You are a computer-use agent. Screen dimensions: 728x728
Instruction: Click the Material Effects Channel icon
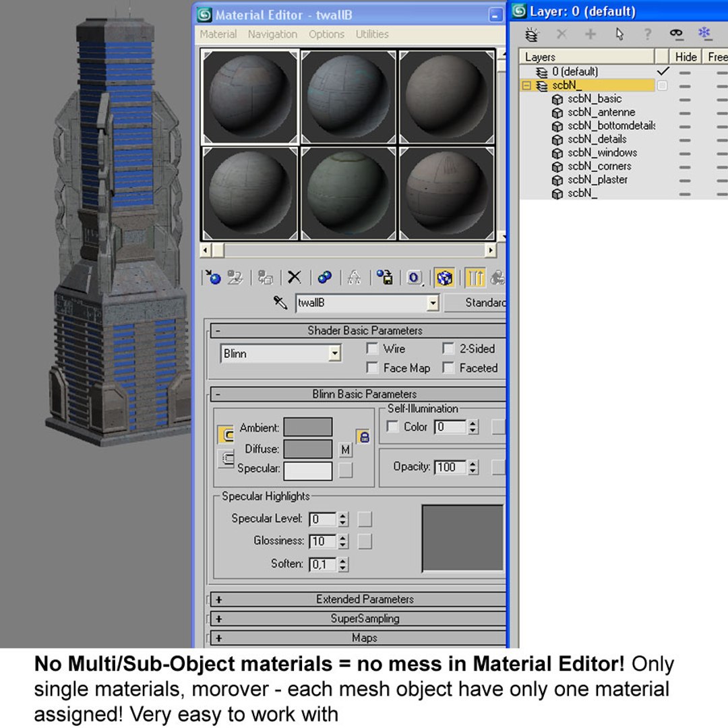414,278
